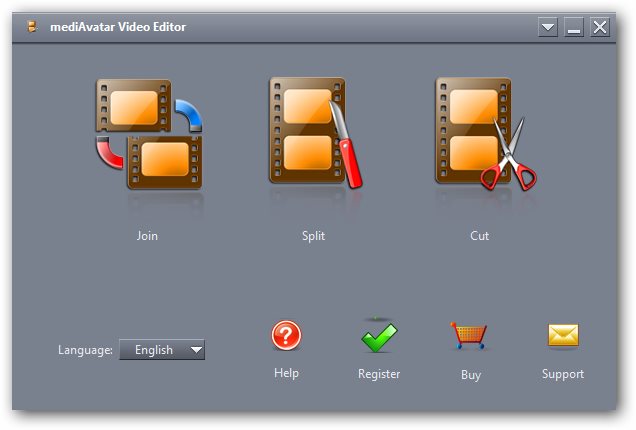Click the Help text label
Image resolution: width=636 pixels, height=430 pixels.
coord(286,373)
